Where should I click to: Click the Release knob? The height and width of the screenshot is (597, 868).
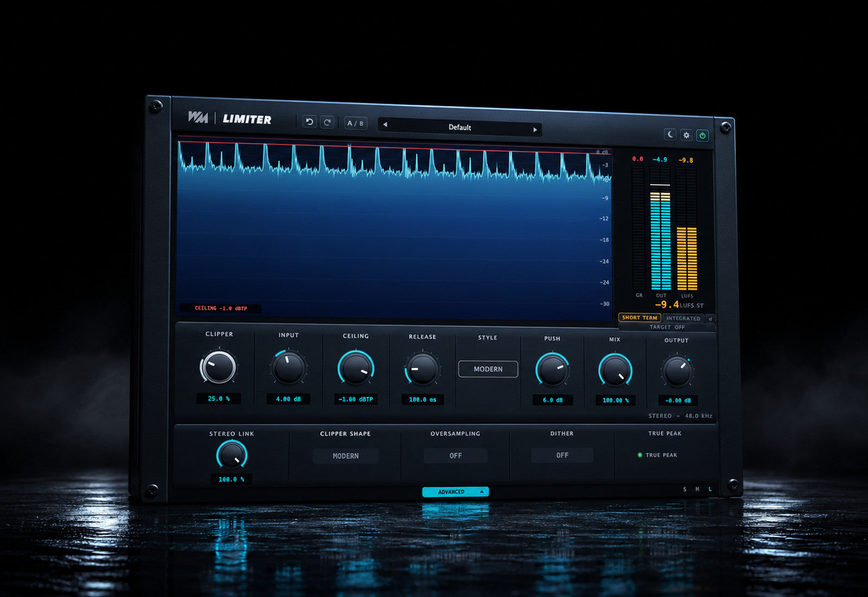pos(422,370)
